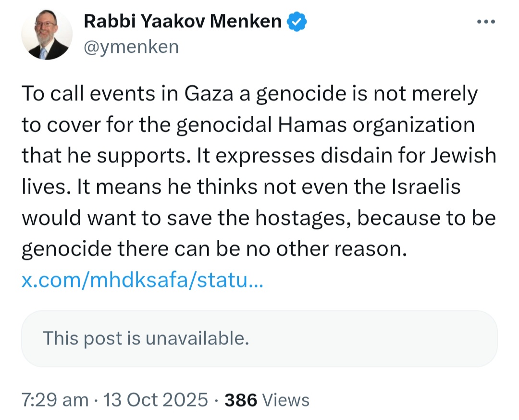Click the blue verified checkmark badge
519x420 pixels.
point(297,22)
